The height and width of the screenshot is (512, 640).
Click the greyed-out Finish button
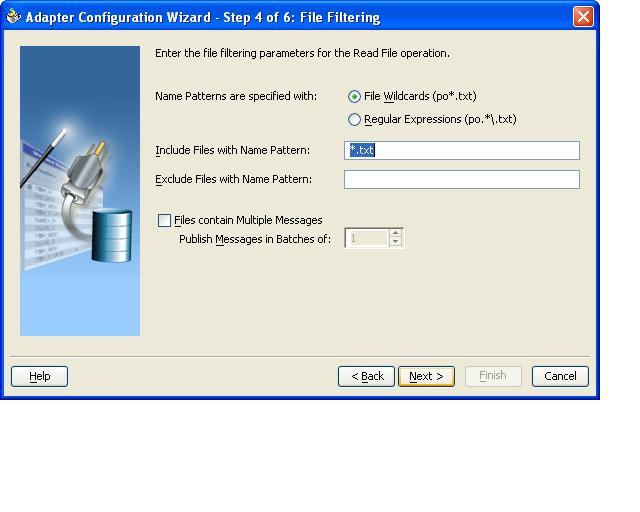(493, 376)
